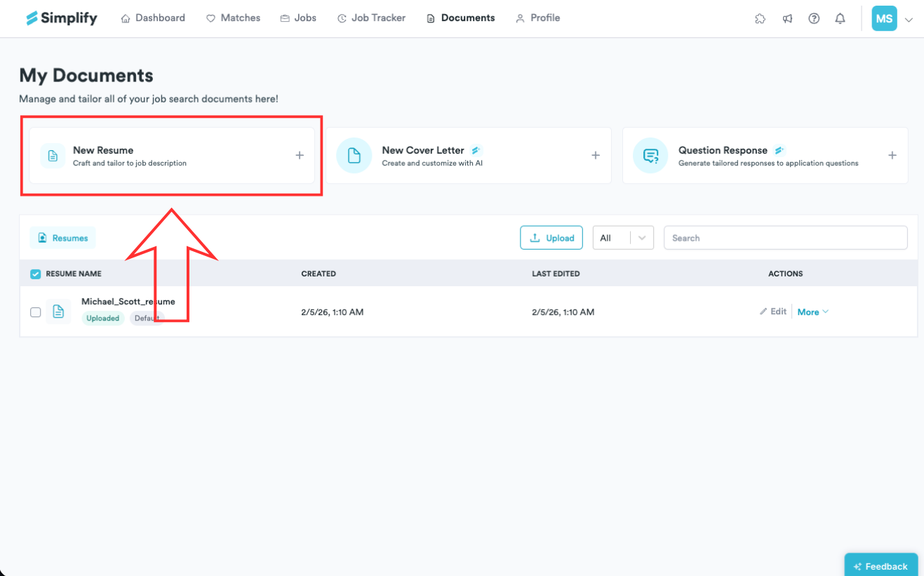The width and height of the screenshot is (924, 576).
Task: Click the Created column header
Action: (319, 274)
